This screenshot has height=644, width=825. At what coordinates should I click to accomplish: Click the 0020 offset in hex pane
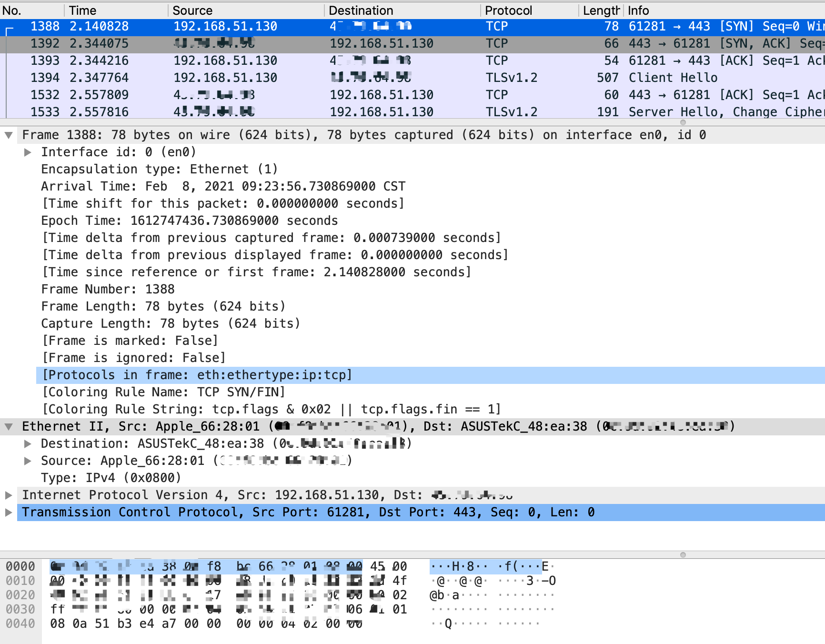pyautogui.click(x=20, y=595)
